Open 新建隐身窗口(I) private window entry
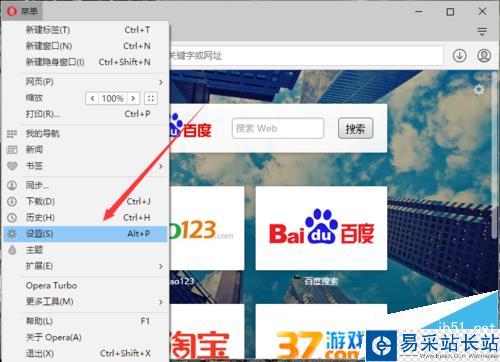 pos(85,62)
